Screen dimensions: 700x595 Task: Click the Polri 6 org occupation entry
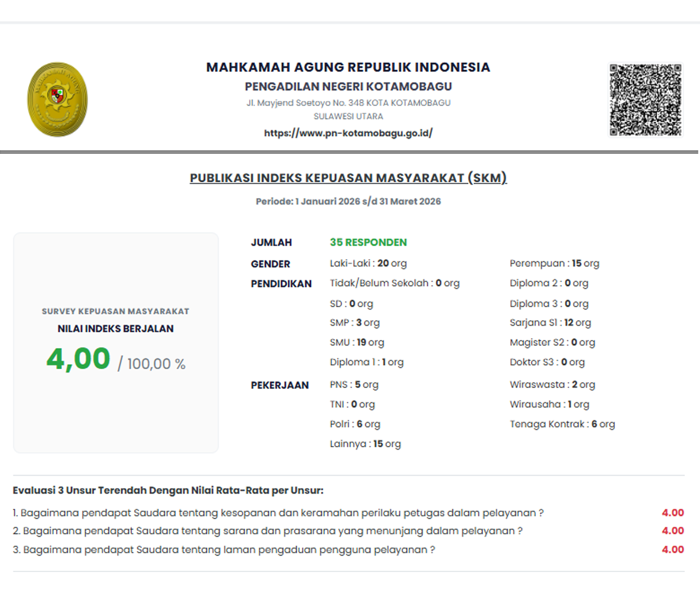tap(355, 424)
